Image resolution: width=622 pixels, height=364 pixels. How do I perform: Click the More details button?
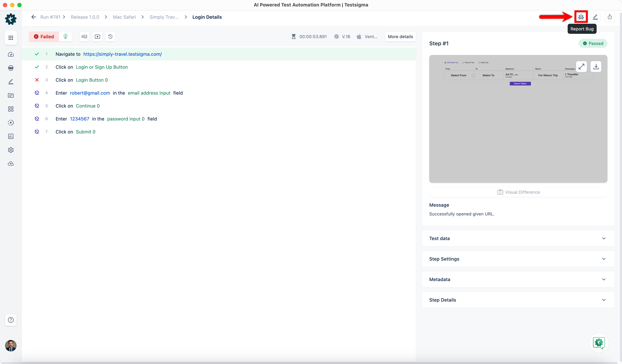point(400,37)
